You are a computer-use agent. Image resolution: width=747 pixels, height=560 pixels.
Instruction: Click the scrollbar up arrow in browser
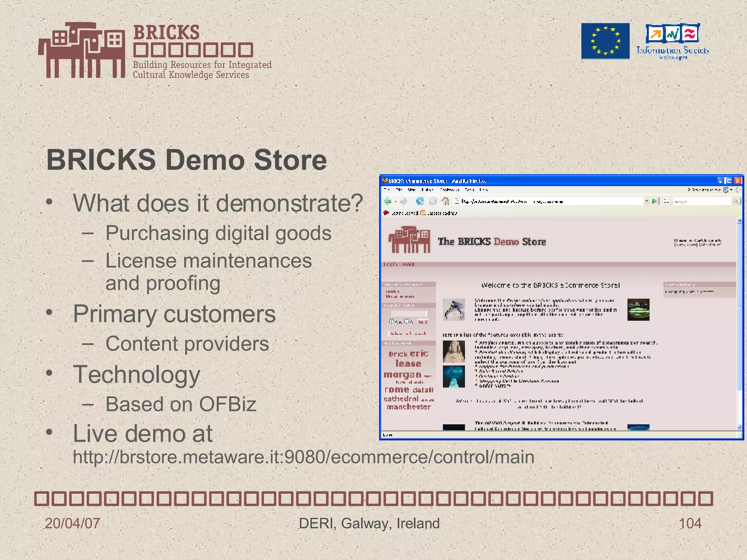click(739, 221)
